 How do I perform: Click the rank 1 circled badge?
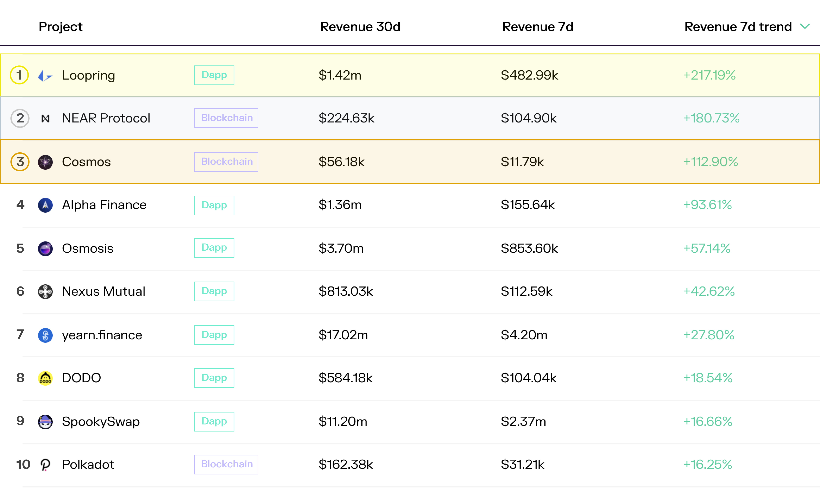(x=19, y=75)
